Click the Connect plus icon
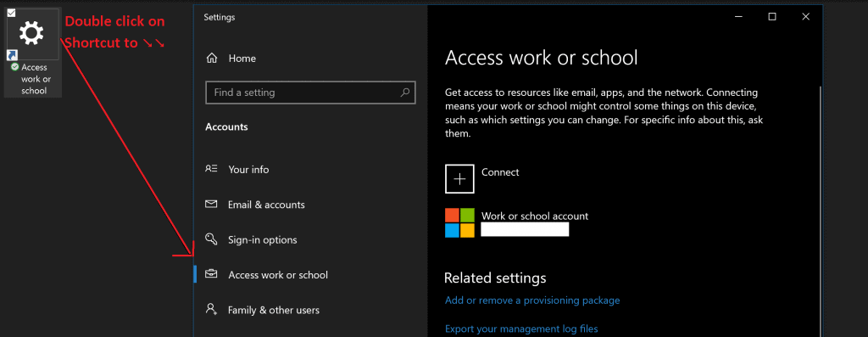 459,178
